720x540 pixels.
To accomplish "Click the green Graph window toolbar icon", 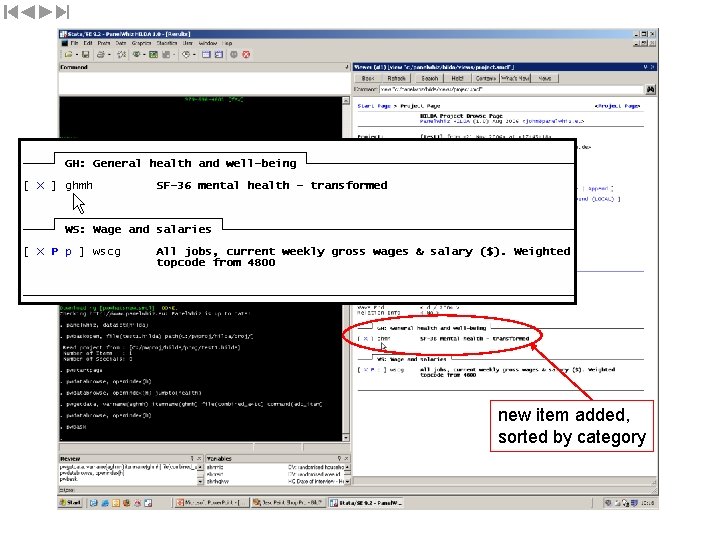I will [x=153, y=55].
